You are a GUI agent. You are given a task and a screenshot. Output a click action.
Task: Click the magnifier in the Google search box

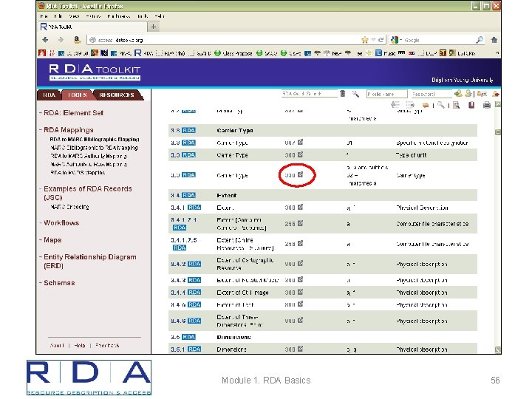click(479, 40)
